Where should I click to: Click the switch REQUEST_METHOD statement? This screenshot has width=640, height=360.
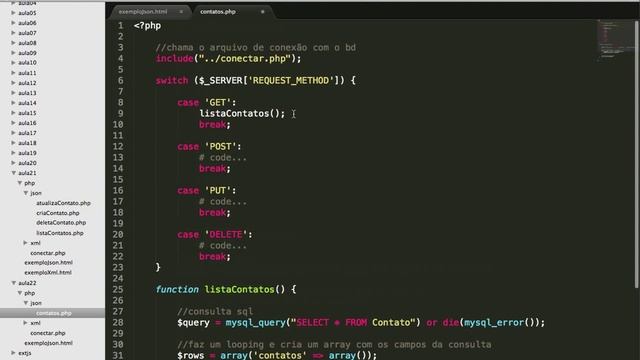[x=256, y=80]
